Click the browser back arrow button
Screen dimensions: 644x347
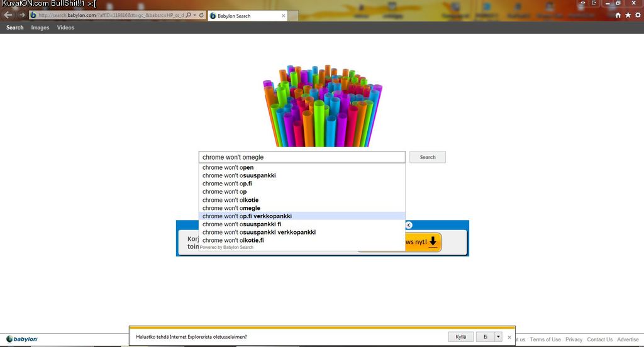click(8, 14)
